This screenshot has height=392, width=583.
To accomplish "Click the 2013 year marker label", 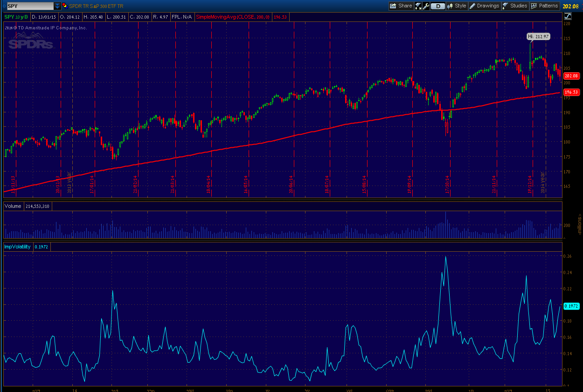I will click(x=69, y=183).
